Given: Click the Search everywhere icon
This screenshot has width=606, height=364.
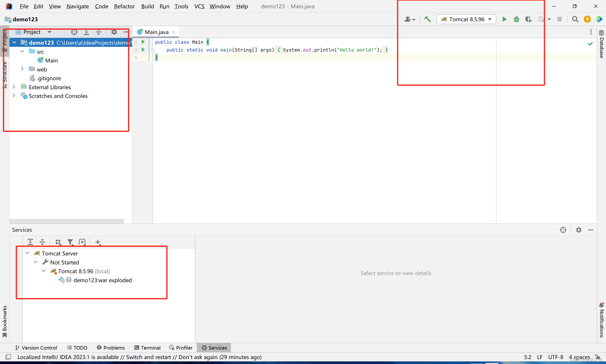Looking at the screenshot, I should click(x=574, y=19).
